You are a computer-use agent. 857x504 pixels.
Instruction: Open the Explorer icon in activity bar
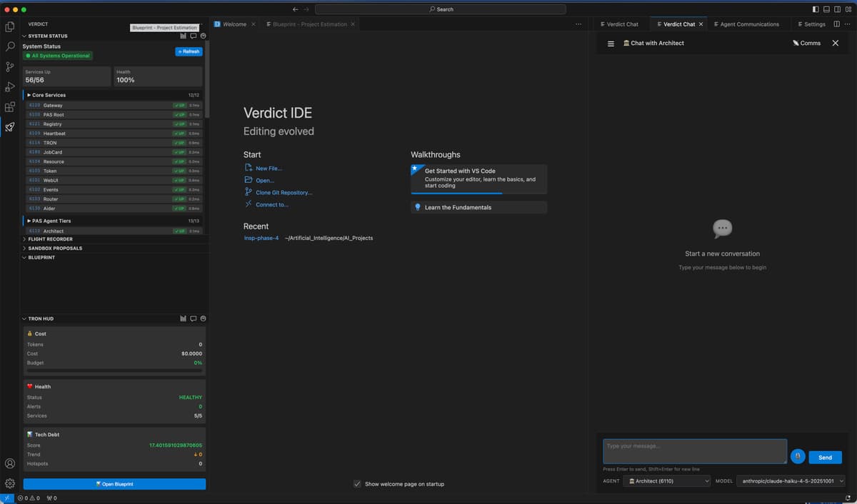coord(10,27)
